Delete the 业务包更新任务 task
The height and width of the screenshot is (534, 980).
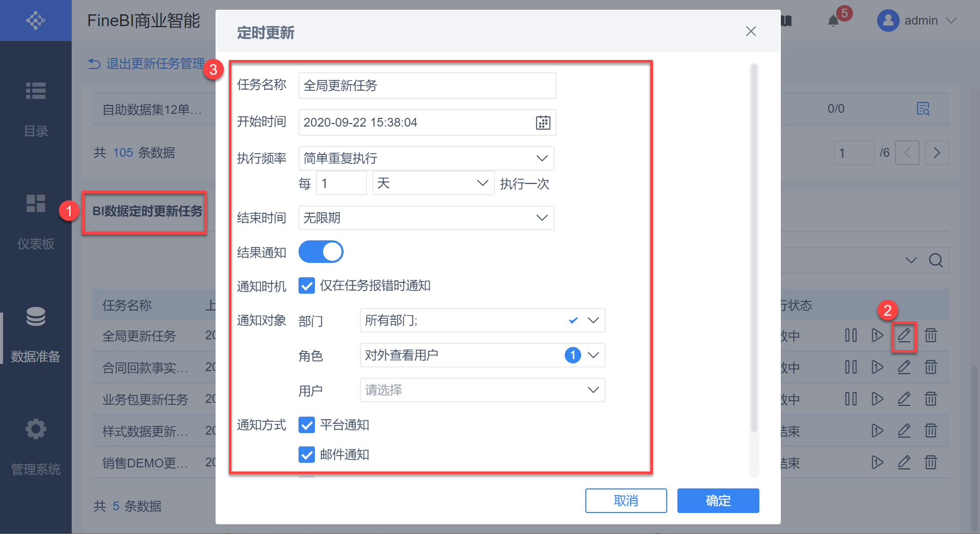coord(931,399)
